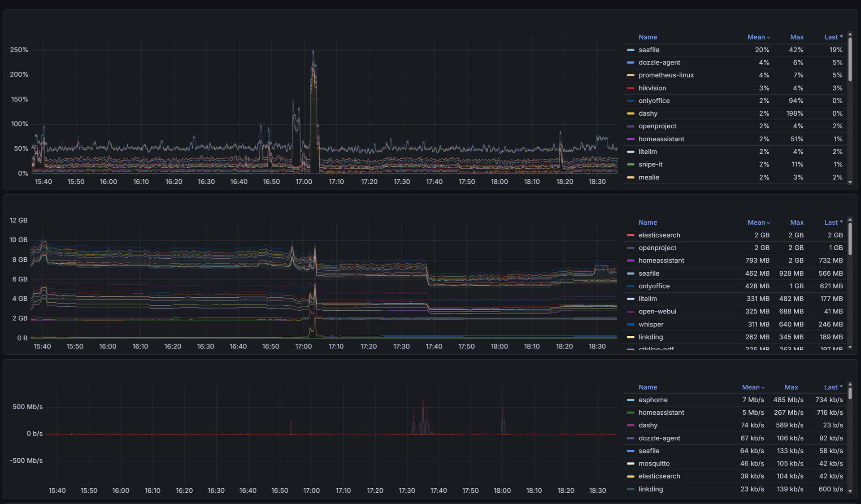
Task: Sort network traffic legend by Mean column
Action: [x=751, y=387]
